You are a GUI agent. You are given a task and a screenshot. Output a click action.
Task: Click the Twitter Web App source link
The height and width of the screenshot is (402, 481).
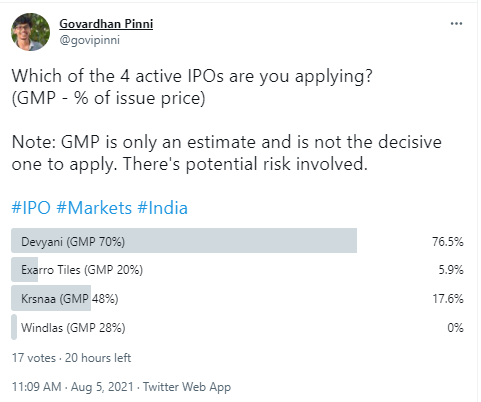point(187,387)
